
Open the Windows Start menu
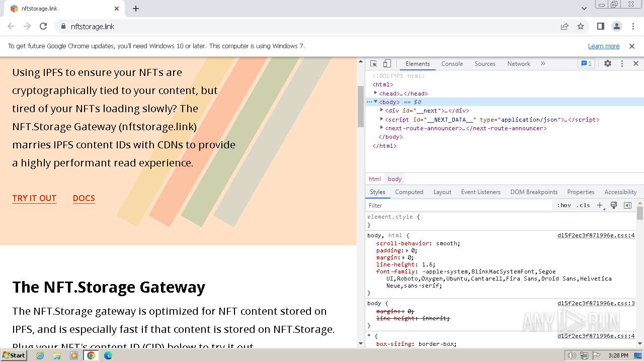click(14, 355)
